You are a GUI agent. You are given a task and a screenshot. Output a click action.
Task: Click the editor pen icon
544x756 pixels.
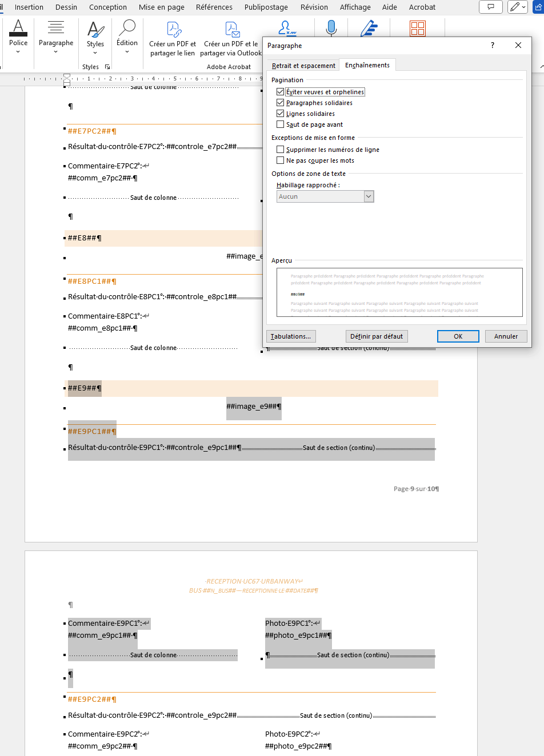[369, 28]
